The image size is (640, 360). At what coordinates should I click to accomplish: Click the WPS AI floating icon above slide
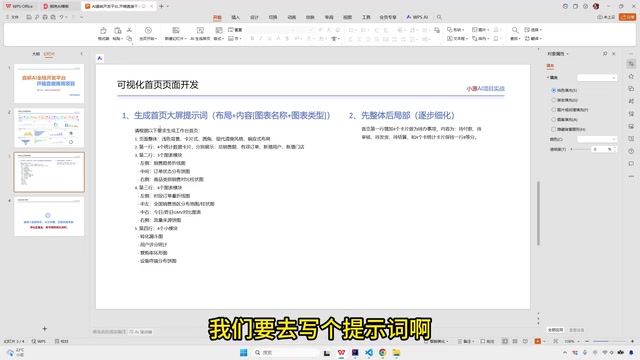point(100,58)
